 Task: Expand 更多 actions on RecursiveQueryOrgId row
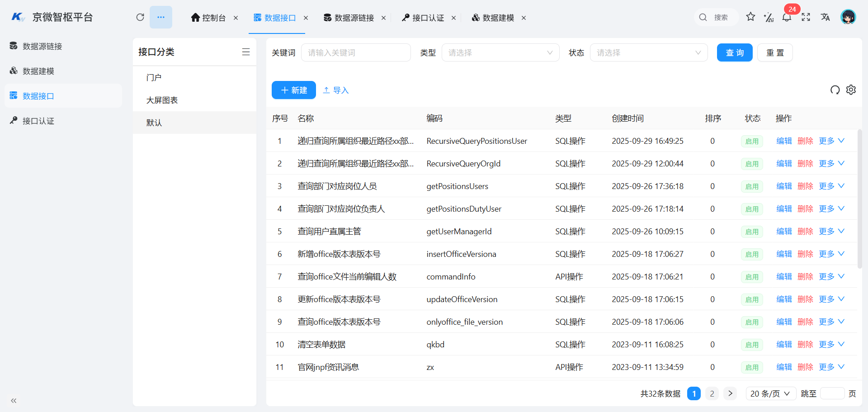coord(827,163)
